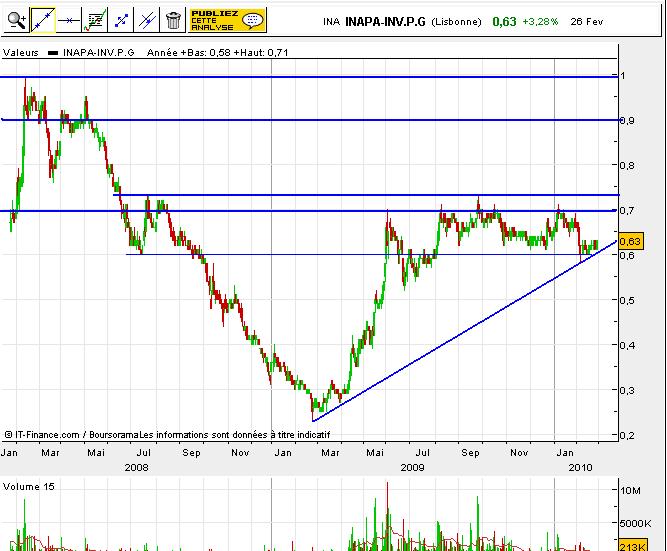Choose the horizontal line tool
The image size is (667, 551).
point(68,18)
